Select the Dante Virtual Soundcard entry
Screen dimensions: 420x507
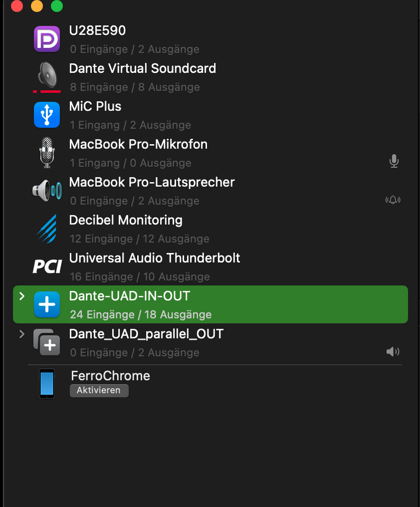pyautogui.click(x=211, y=77)
